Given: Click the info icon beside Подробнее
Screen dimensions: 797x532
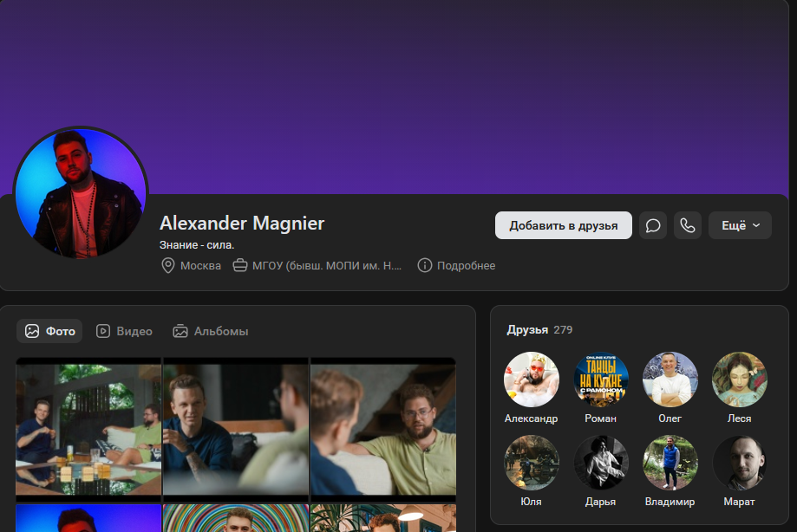Looking at the screenshot, I should (x=424, y=265).
